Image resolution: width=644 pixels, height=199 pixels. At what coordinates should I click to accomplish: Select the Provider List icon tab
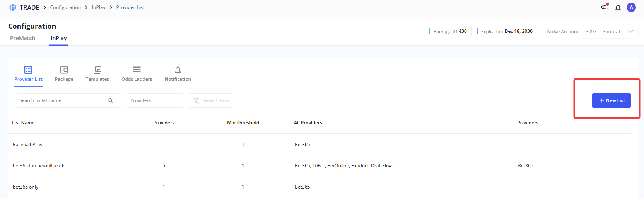[x=28, y=73]
